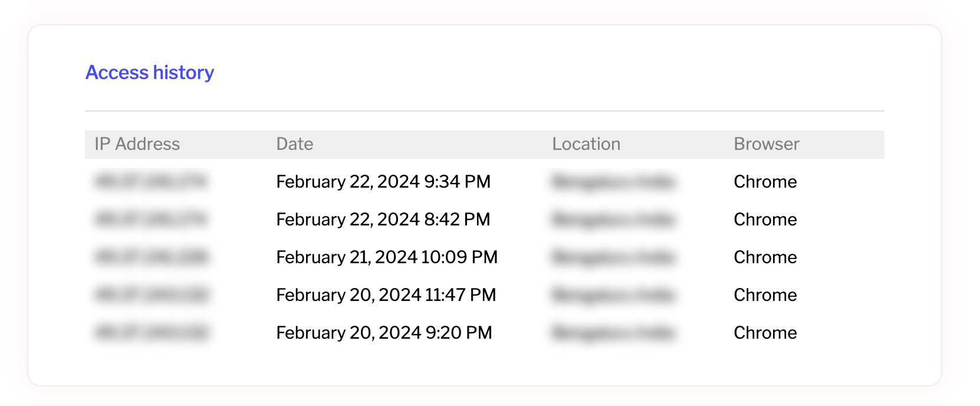Click Chrome in the 10:09 PM row
The height and width of the screenshot is (406, 980).
(765, 257)
